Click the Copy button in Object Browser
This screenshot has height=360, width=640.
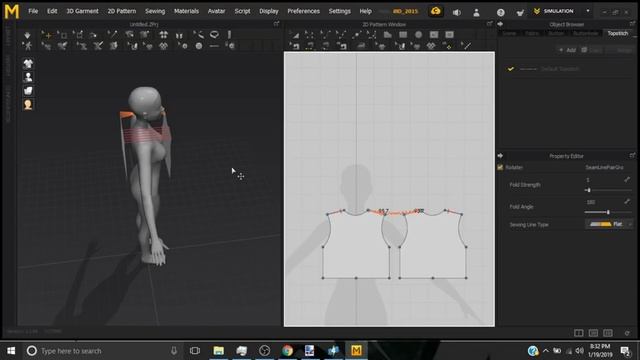(591, 50)
